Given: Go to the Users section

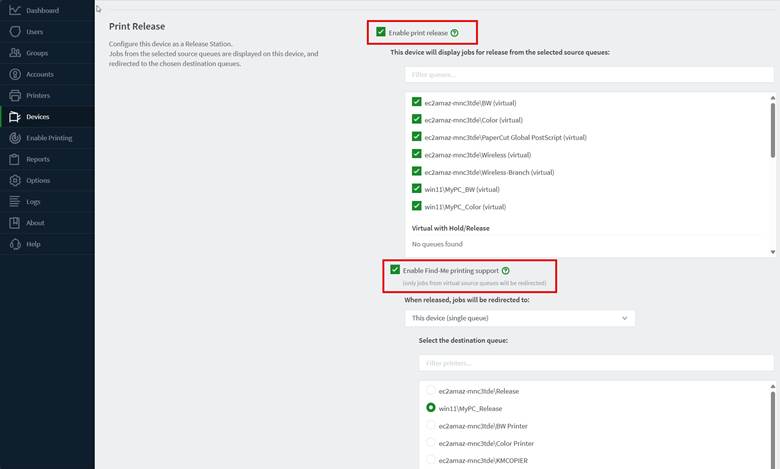Looking at the screenshot, I should [x=47, y=32].
